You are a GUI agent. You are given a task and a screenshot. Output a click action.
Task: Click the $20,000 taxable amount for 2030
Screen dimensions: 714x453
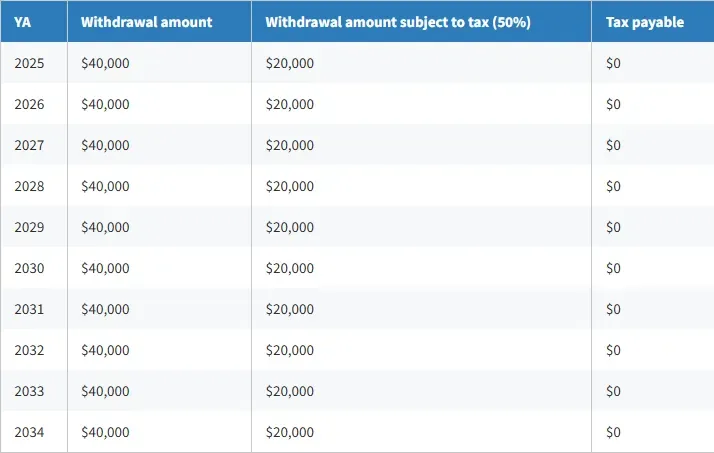click(x=290, y=268)
